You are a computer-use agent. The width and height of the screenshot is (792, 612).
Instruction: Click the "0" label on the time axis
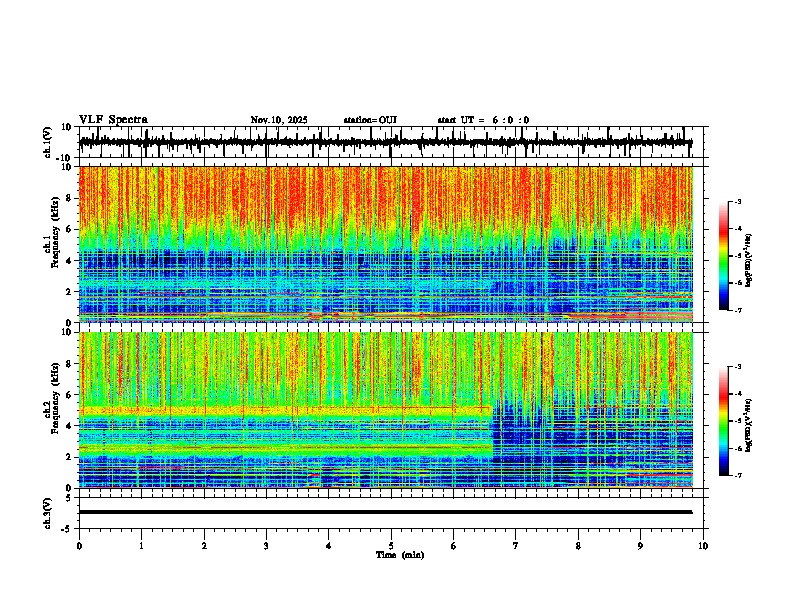pos(79,546)
